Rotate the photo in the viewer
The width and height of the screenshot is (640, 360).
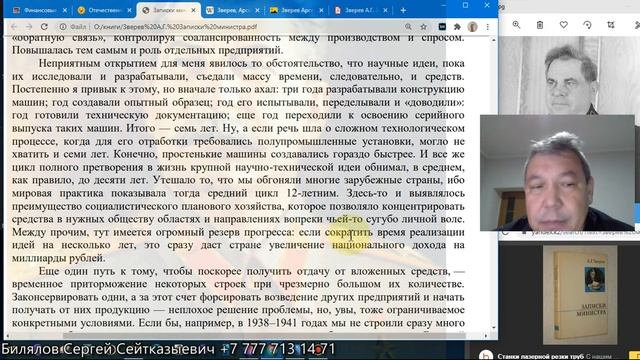(x=587, y=25)
